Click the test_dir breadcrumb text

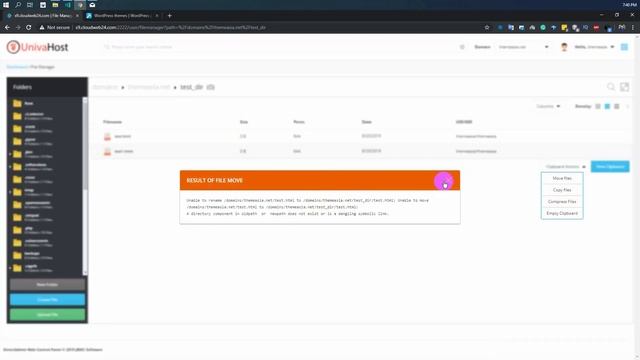tap(191, 87)
